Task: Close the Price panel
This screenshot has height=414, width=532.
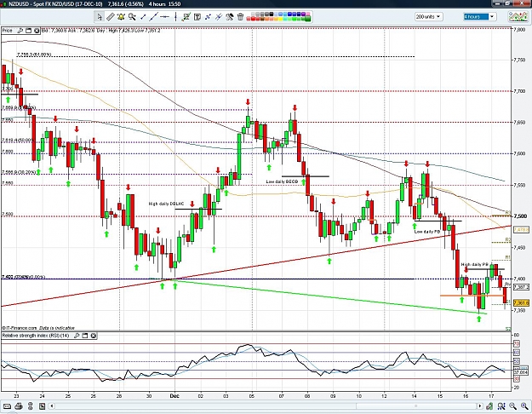Action: [x=37, y=31]
